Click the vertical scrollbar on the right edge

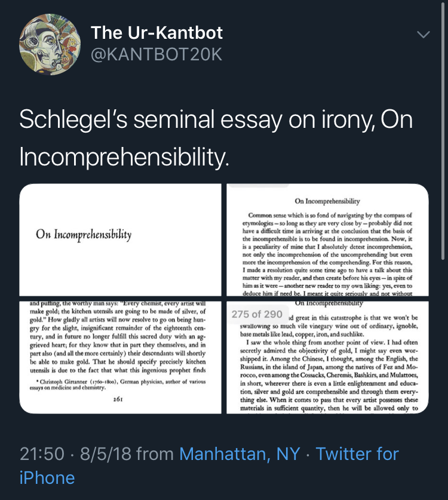click(443, 131)
